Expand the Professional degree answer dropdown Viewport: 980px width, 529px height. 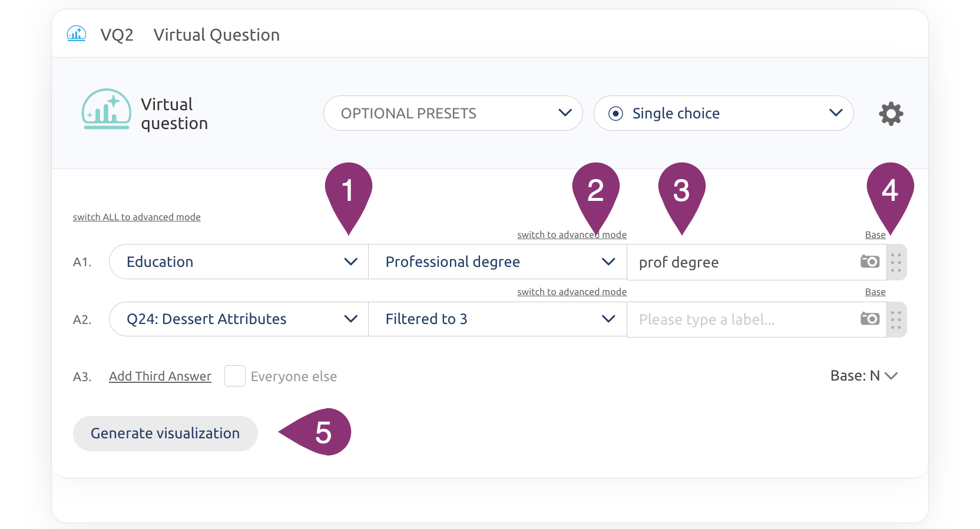point(498,262)
